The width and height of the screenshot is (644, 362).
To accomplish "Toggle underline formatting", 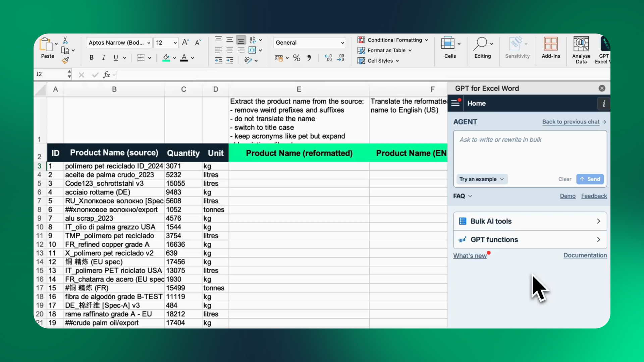I will [x=116, y=58].
